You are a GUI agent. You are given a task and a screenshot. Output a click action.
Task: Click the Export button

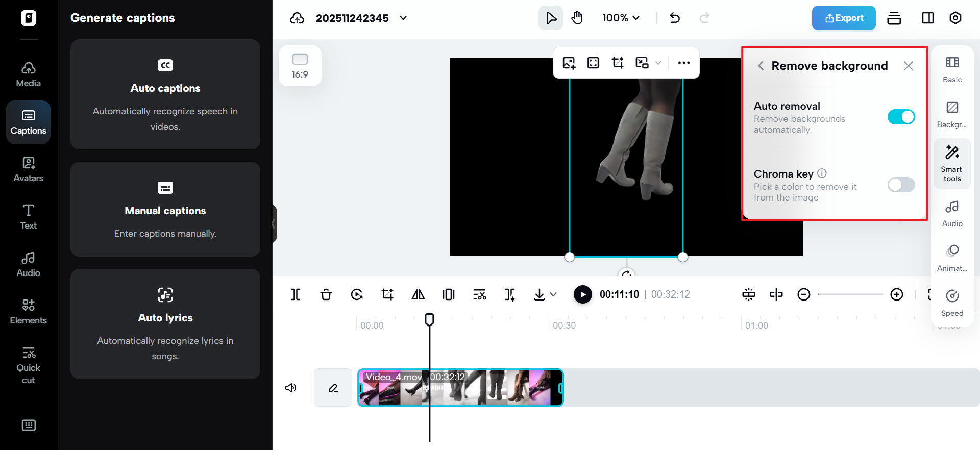click(x=844, y=18)
